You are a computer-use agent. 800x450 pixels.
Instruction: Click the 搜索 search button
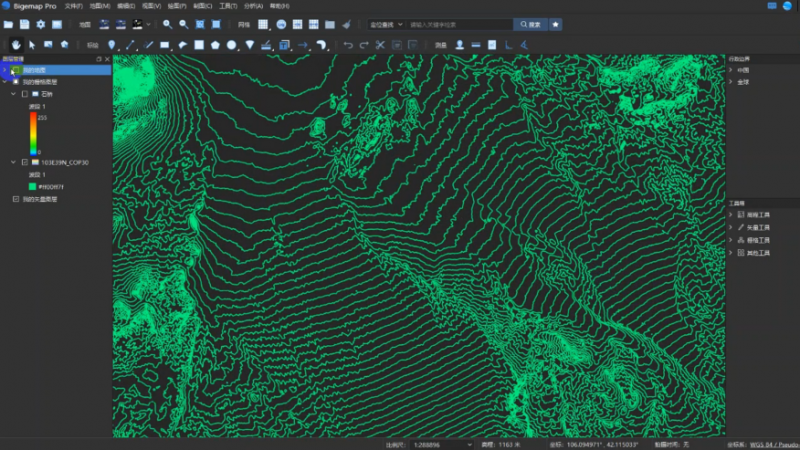530,24
